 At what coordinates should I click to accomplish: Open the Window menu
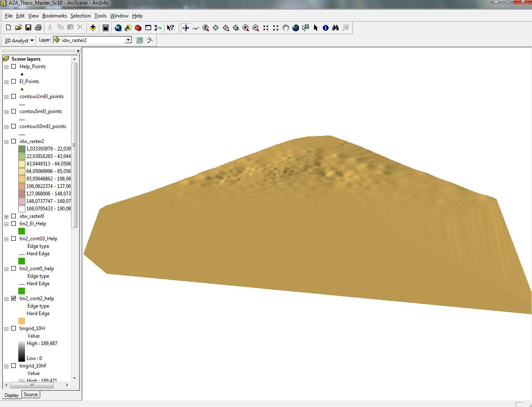point(119,16)
